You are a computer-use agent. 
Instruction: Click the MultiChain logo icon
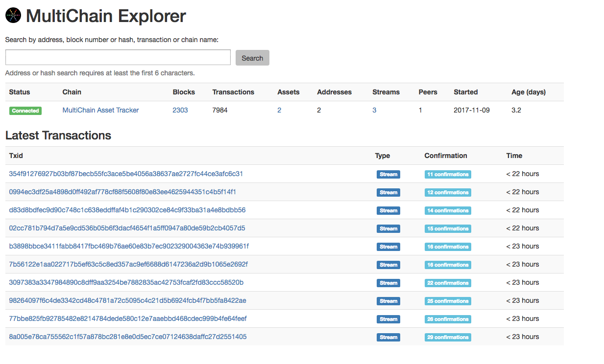pyautogui.click(x=13, y=16)
